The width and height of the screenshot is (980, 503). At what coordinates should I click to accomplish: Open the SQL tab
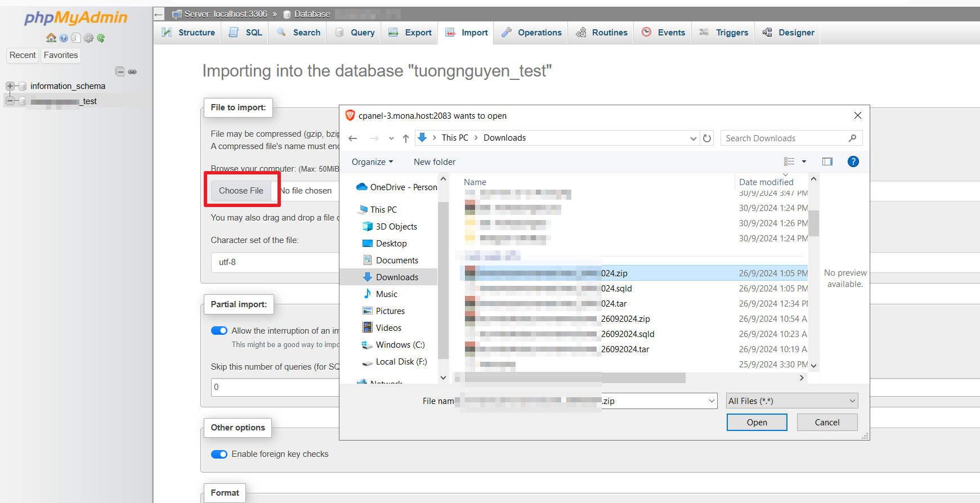(x=245, y=33)
